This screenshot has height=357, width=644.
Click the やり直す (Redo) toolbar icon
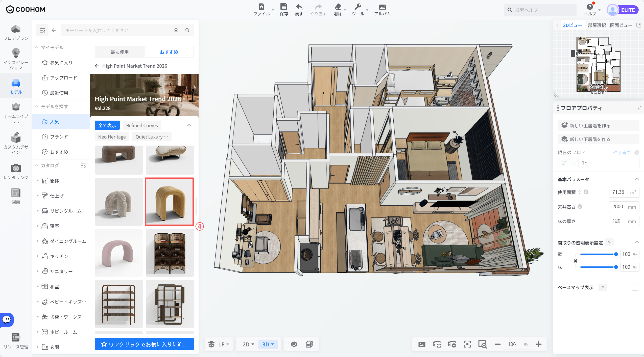pyautogui.click(x=318, y=7)
